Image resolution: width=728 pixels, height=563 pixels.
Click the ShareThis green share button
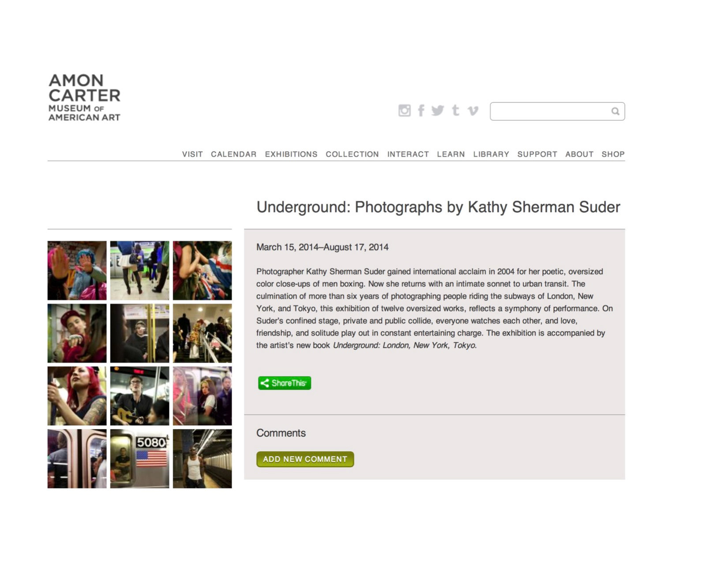(x=285, y=383)
